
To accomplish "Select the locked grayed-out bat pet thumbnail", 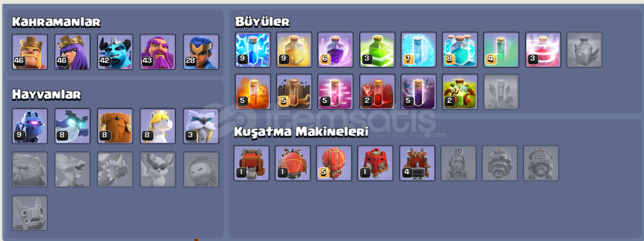I will pos(30,213).
